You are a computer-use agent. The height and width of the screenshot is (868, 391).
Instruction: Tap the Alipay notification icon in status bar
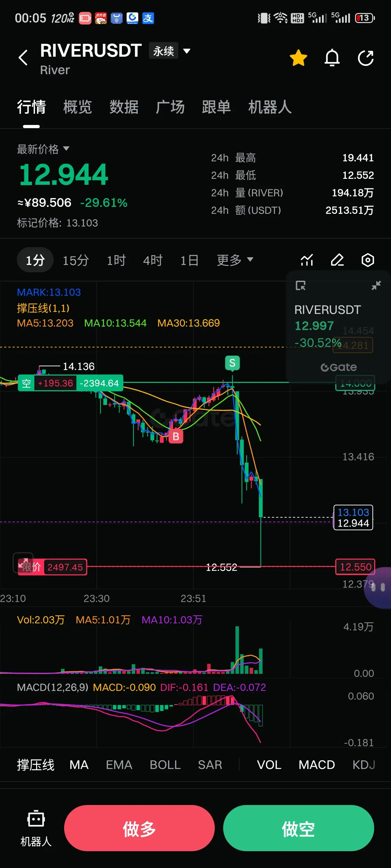tap(148, 18)
